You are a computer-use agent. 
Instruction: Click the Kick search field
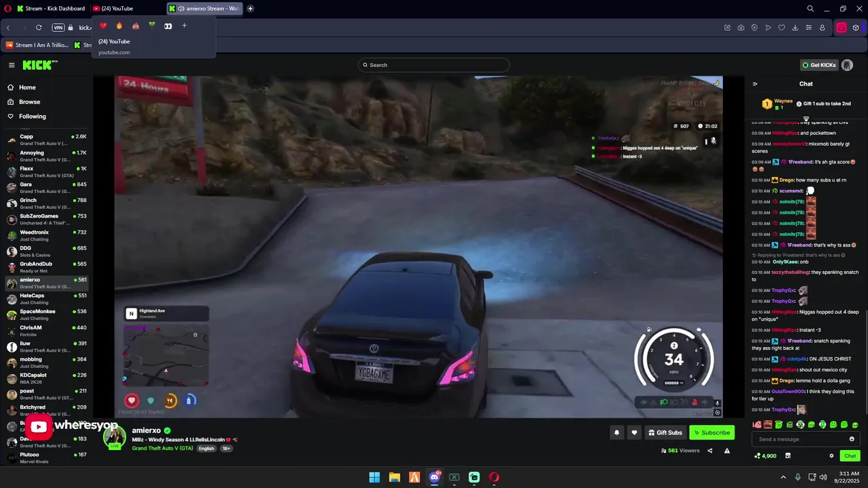point(434,65)
